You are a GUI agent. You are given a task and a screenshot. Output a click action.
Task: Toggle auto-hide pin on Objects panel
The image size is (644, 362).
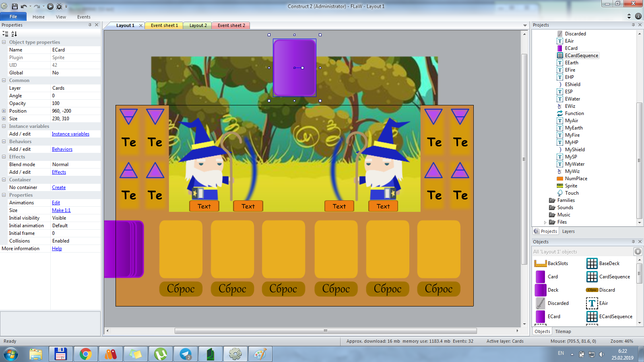[x=633, y=242]
